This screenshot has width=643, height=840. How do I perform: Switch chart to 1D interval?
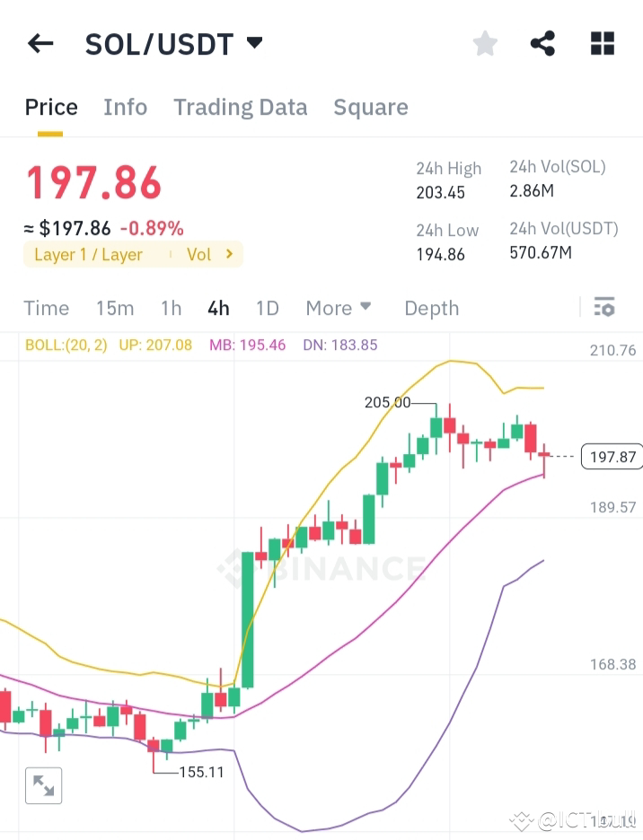pyautogui.click(x=267, y=308)
